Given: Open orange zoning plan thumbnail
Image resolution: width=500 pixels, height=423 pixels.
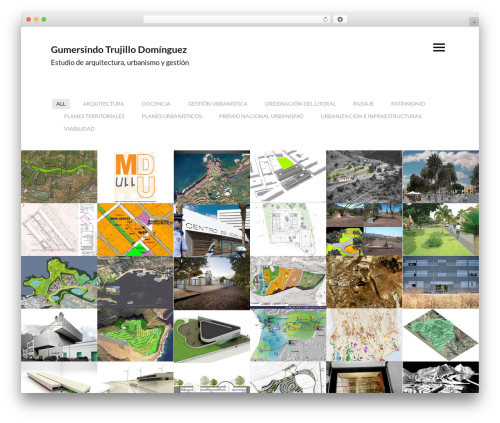Looking at the screenshot, I should [135, 230].
